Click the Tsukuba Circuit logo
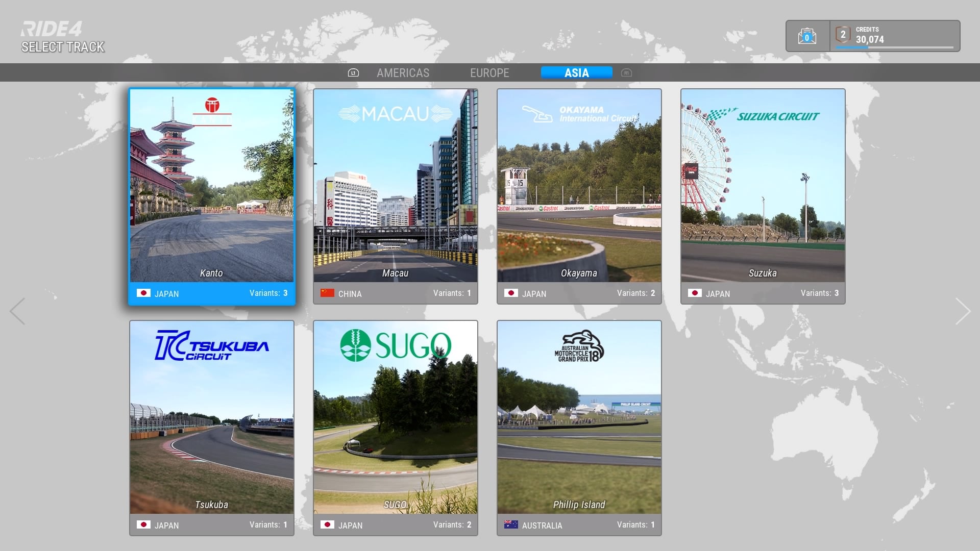 pyautogui.click(x=212, y=346)
